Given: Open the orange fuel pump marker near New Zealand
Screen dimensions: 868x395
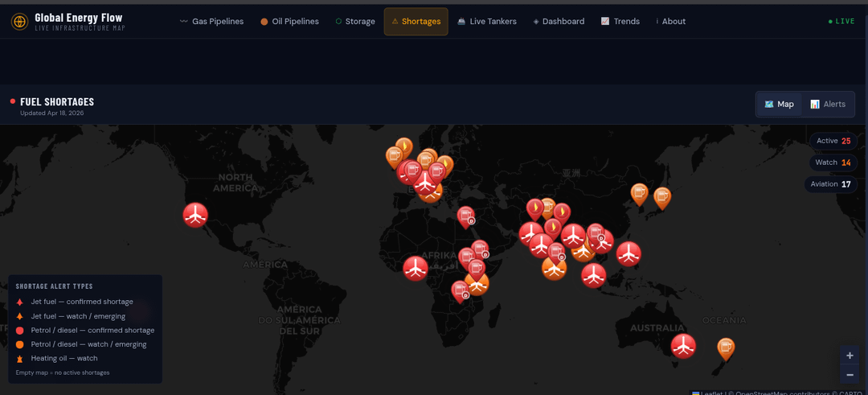Looking at the screenshot, I should 726,348.
